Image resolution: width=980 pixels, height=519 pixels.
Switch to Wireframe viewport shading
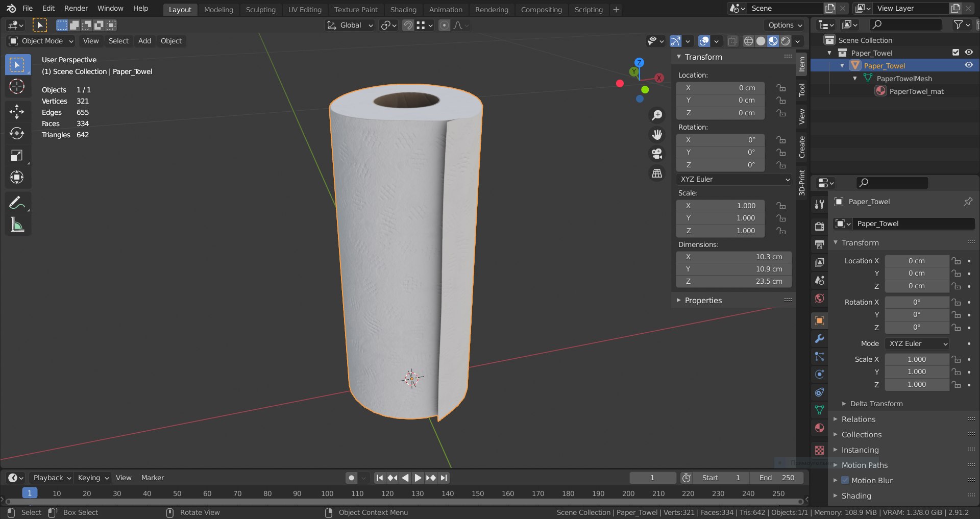pyautogui.click(x=748, y=41)
